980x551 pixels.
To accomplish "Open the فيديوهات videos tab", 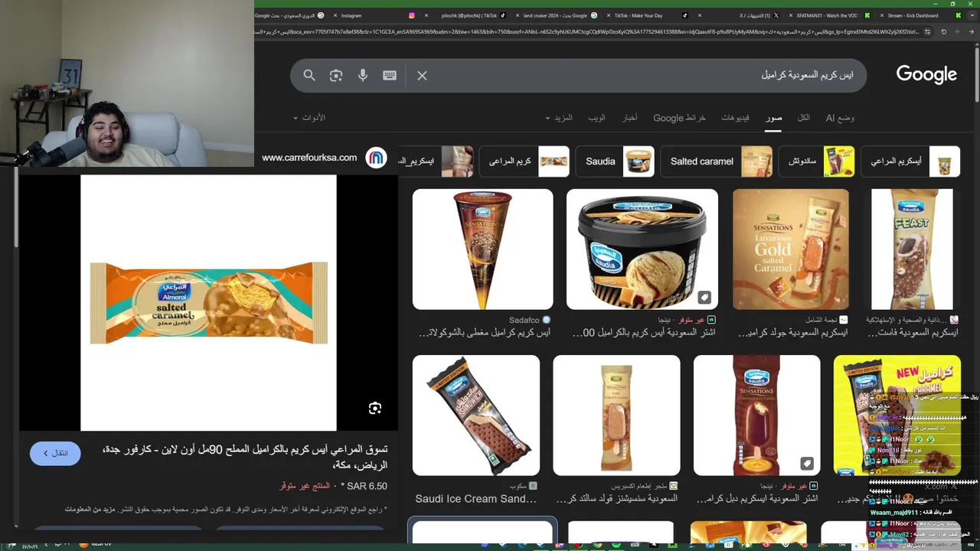I will [x=735, y=118].
